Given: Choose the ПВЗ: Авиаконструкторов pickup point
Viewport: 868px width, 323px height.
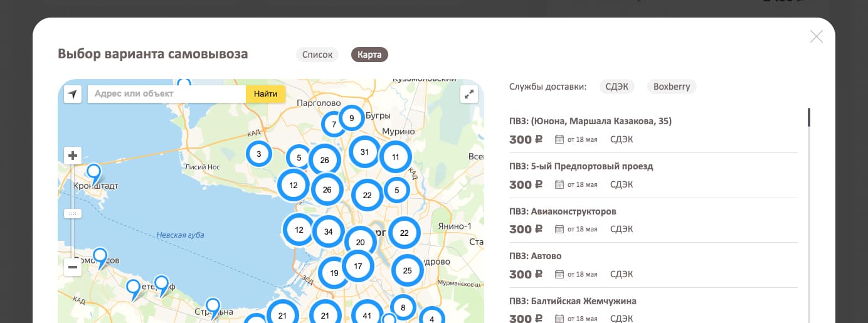Looking at the screenshot, I should tap(563, 211).
